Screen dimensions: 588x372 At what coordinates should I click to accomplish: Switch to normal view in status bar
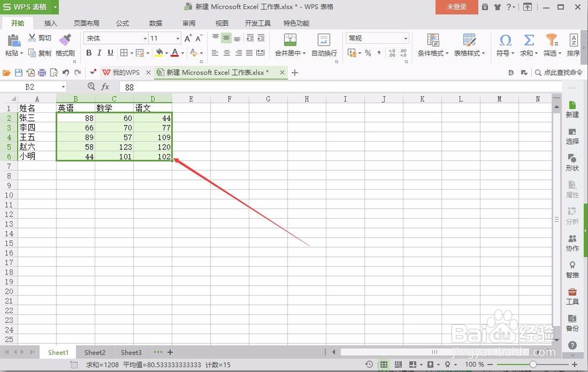(x=383, y=364)
